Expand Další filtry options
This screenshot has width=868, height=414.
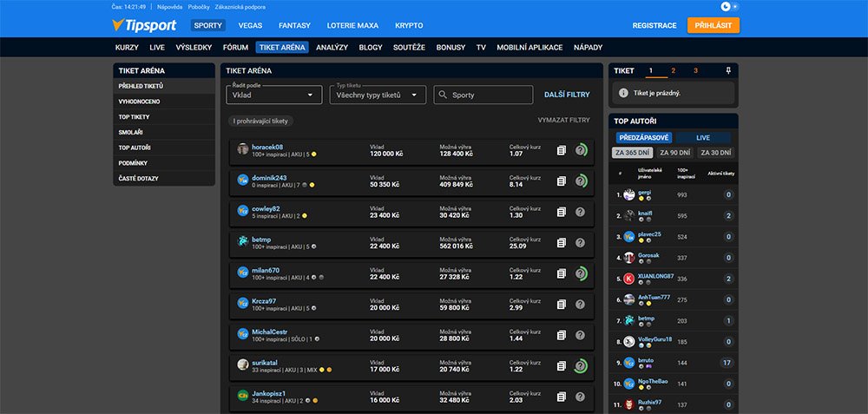567,95
